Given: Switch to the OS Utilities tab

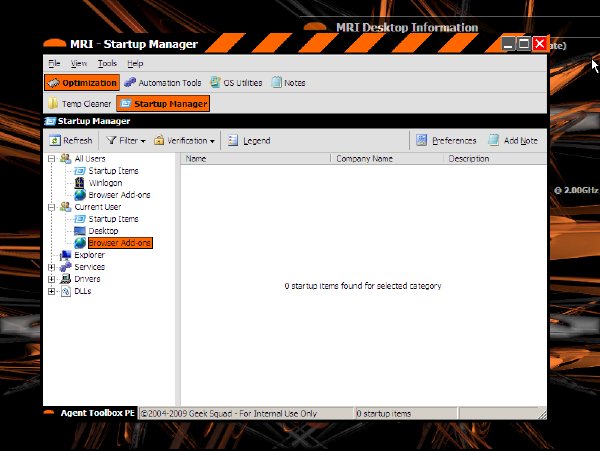Looking at the screenshot, I should (x=236, y=83).
